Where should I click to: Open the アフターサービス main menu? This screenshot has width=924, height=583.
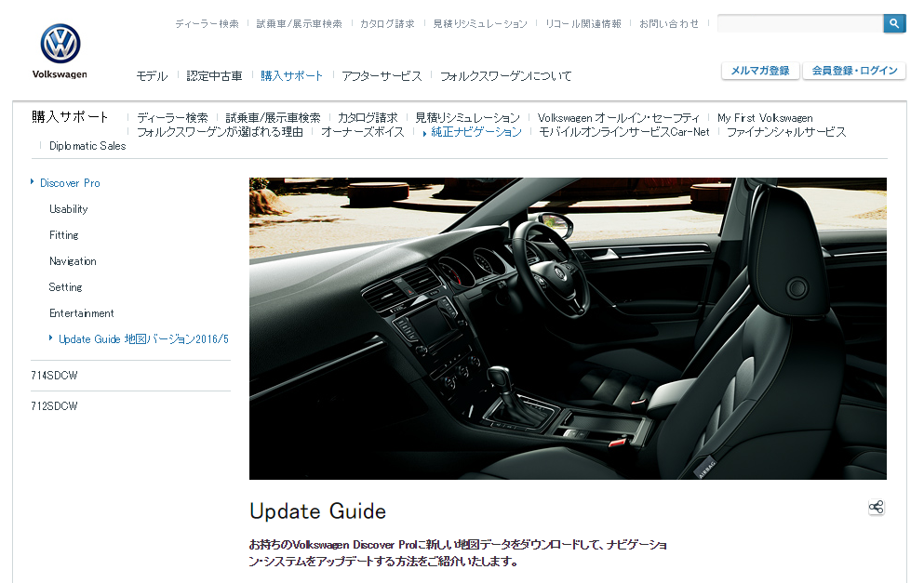pyautogui.click(x=382, y=76)
